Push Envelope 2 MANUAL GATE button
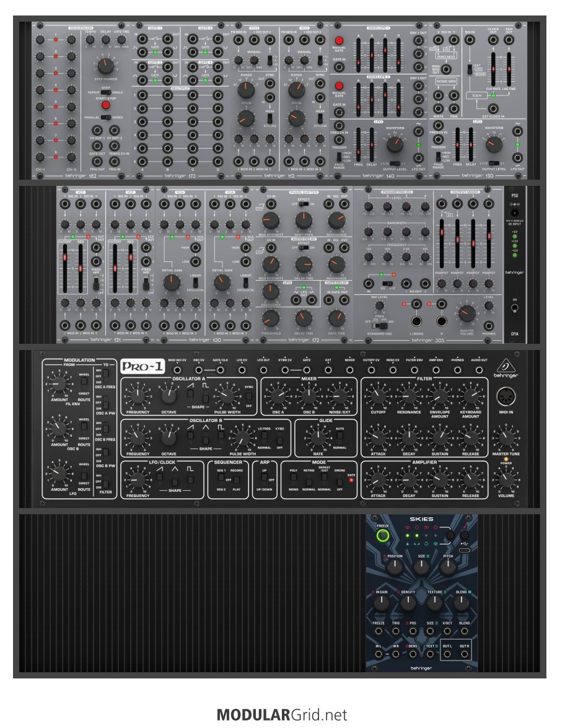565x728 pixels. pyautogui.click(x=339, y=86)
